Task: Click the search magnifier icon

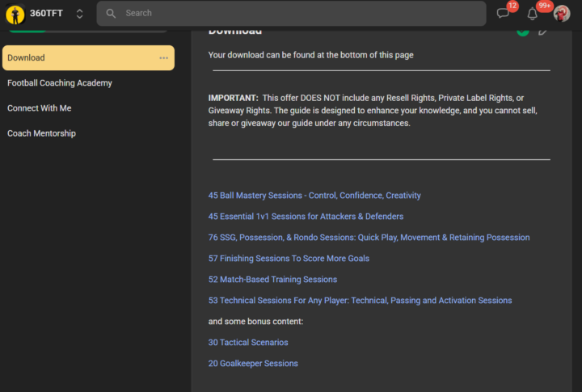Action: pyautogui.click(x=111, y=14)
